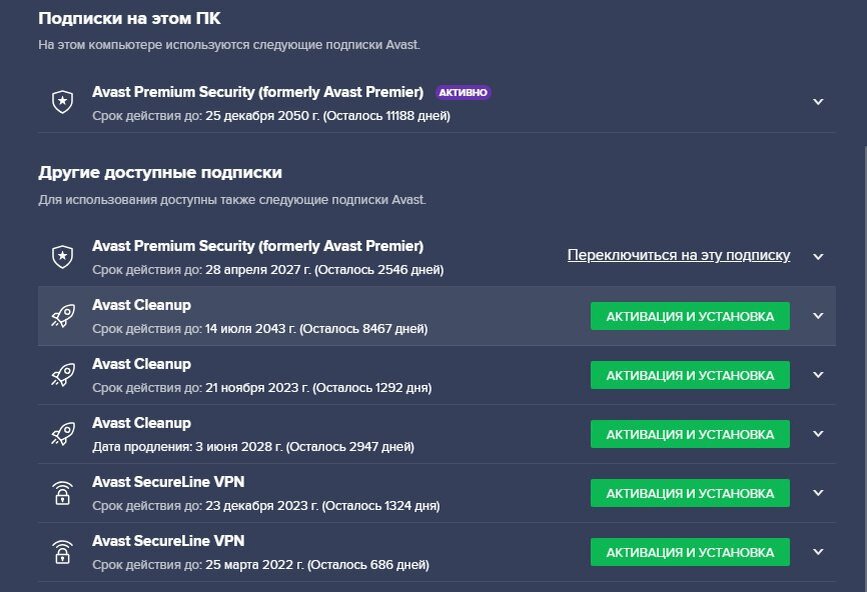The image size is (867, 592).
Task: Click the purple 'АКТИВНО' badge
Action: click(463, 92)
